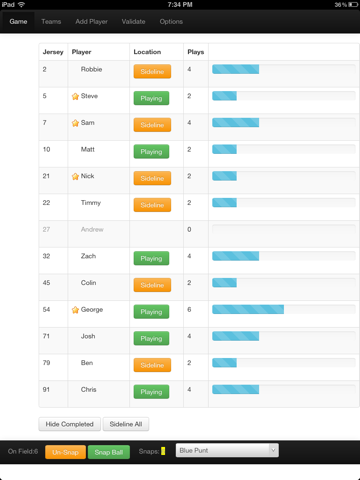Click George's star icon
This screenshot has width=360, height=480.
pyautogui.click(x=75, y=310)
